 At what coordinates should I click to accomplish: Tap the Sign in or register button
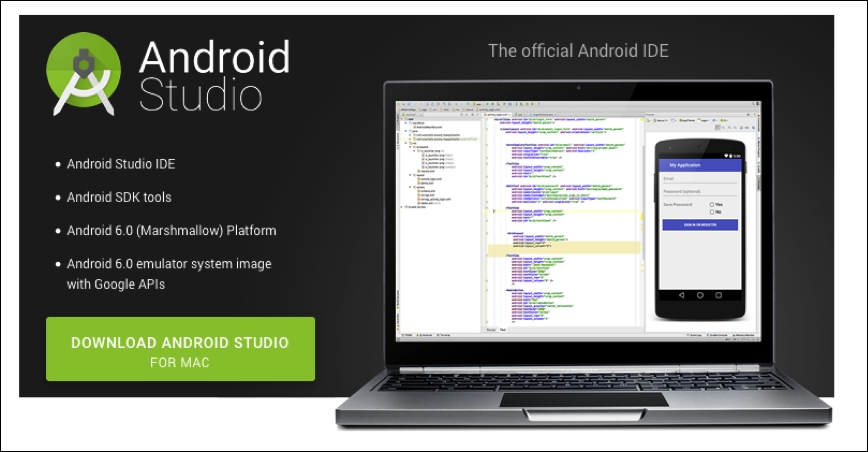click(700, 225)
